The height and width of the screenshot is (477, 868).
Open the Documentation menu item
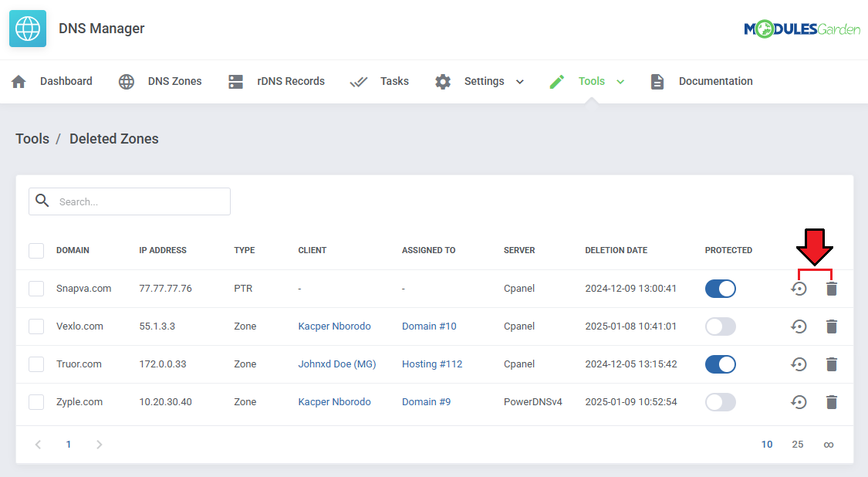click(x=715, y=82)
